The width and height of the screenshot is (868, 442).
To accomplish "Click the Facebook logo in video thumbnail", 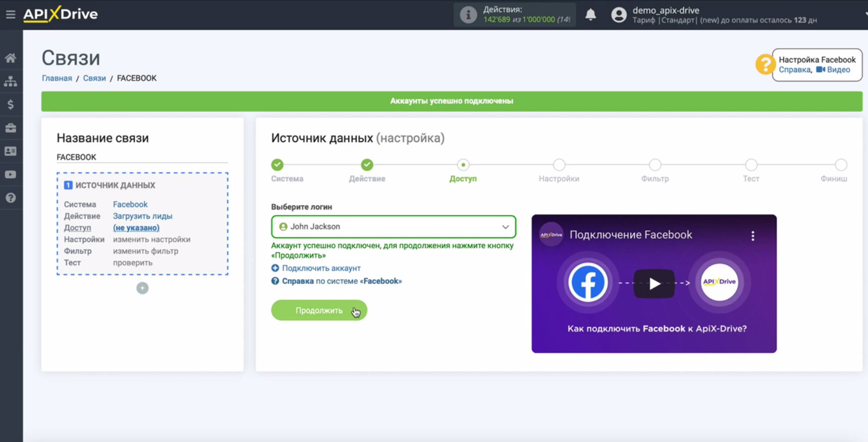I will click(588, 283).
